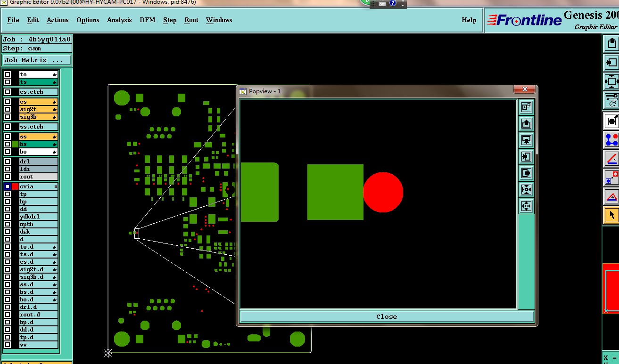Click the pan left icon in the main right toolbar
The height and width of the screenshot is (364, 619).
(x=612, y=62)
